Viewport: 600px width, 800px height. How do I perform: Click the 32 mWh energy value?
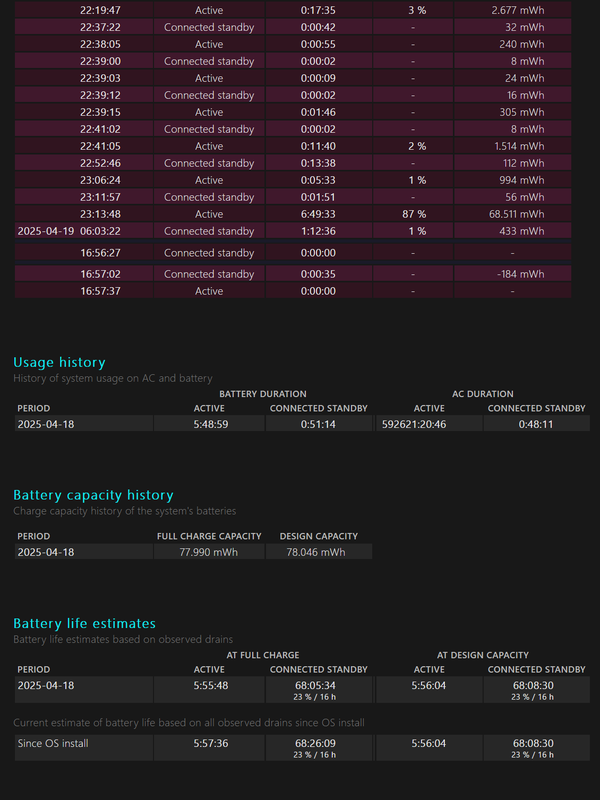tap(524, 27)
